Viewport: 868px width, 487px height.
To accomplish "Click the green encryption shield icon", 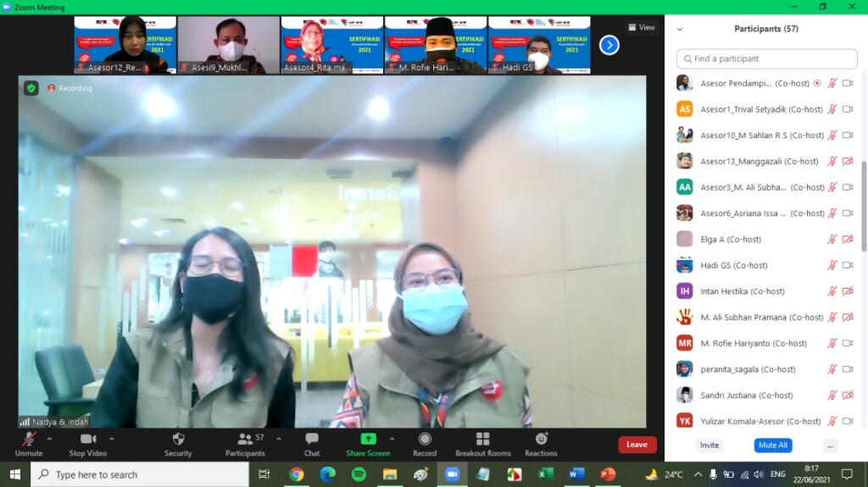I will click(x=31, y=88).
